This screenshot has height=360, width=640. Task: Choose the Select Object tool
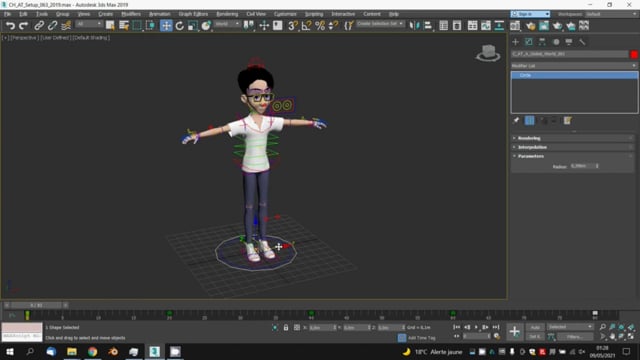tap(110, 26)
